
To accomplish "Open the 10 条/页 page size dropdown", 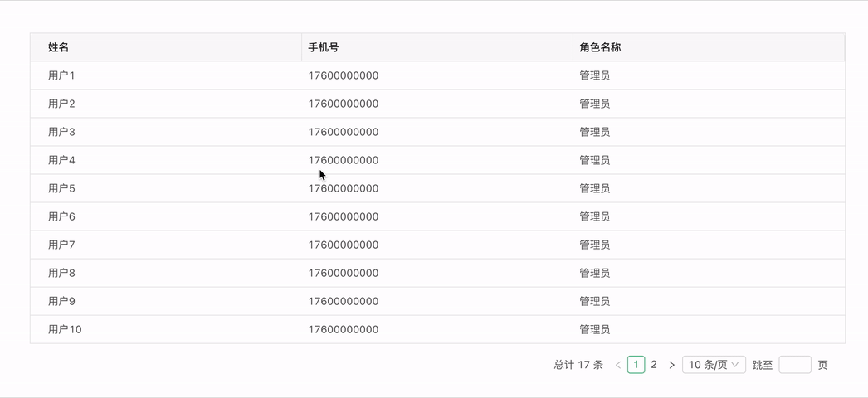I will coord(714,365).
